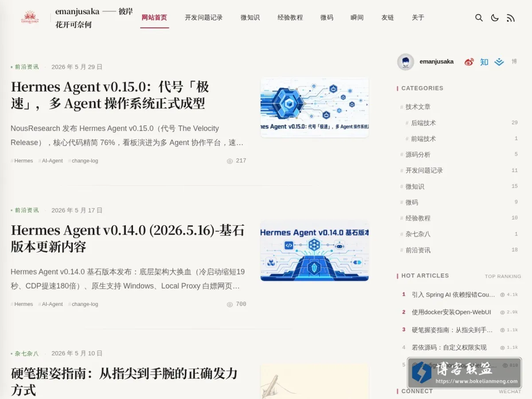Viewport: 532px width, 399px height.
Task: Open the 硬笔握姿指南 article title
Action: pos(124,381)
